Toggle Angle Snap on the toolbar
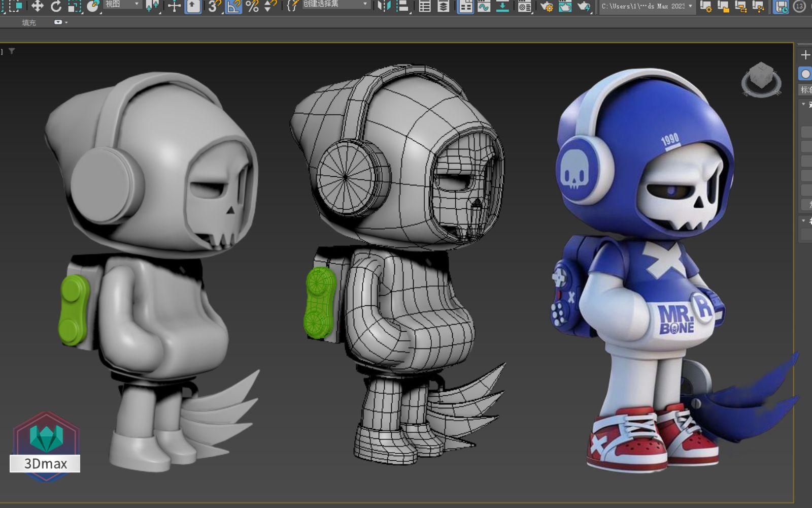This screenshot has height=508, width=812. (233, 6)
